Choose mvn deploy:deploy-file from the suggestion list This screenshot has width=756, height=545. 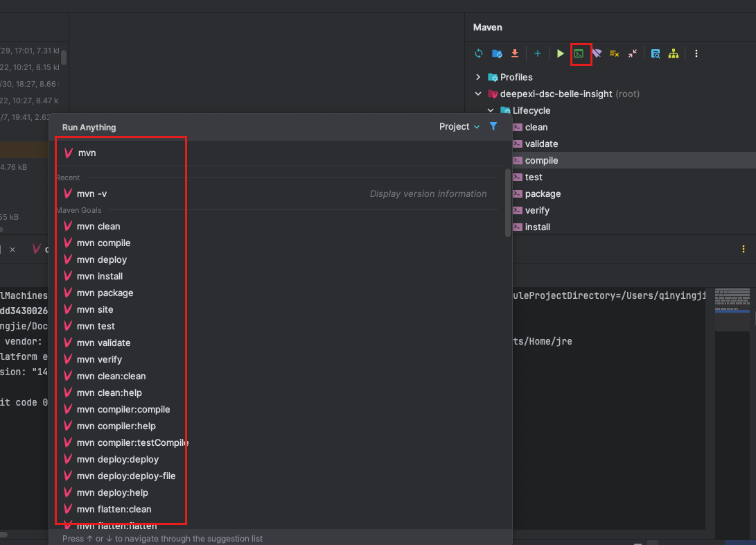126,476
